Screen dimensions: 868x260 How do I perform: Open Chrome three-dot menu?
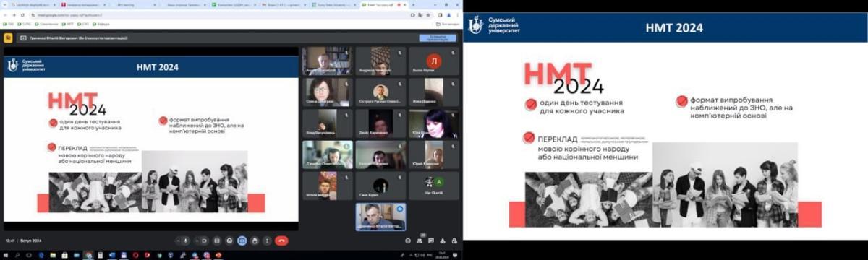(457, 14)
